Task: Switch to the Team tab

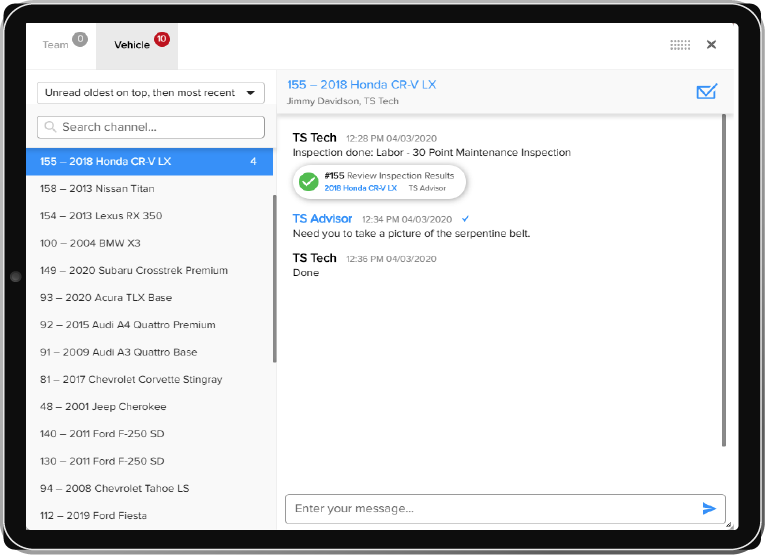Action: 56,45
